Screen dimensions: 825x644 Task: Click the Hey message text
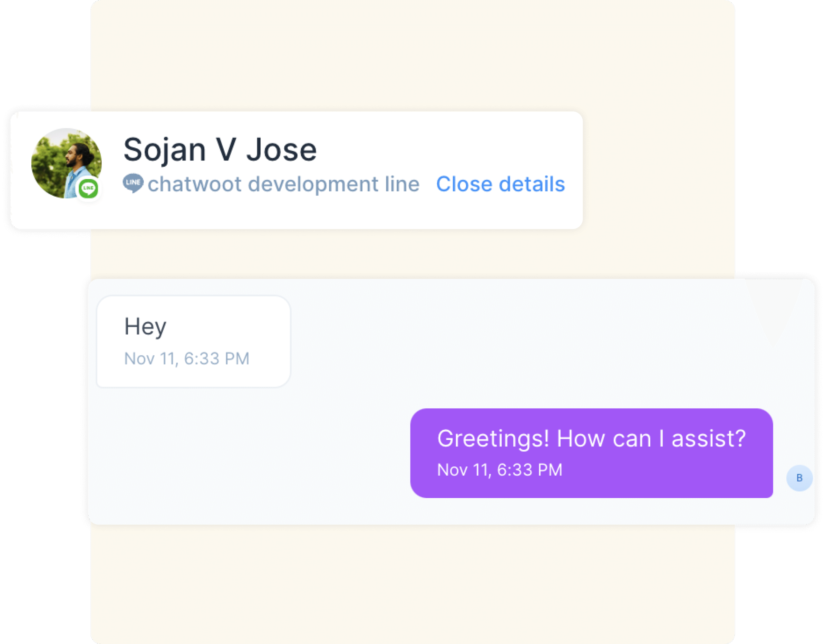tap(145, 327)
